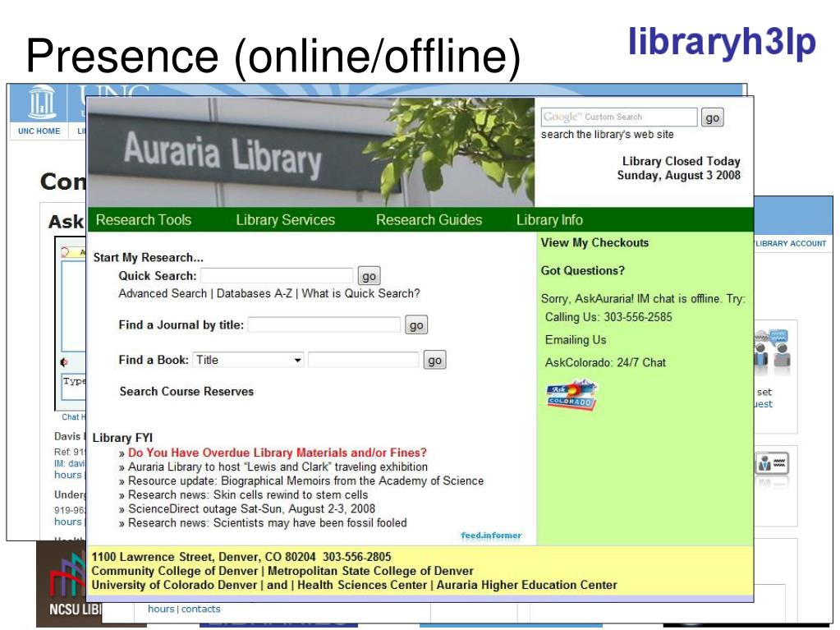Click the go button beside Google Custom Search
The width and height of the screenshot is (840, 630).
click(713, 117)
